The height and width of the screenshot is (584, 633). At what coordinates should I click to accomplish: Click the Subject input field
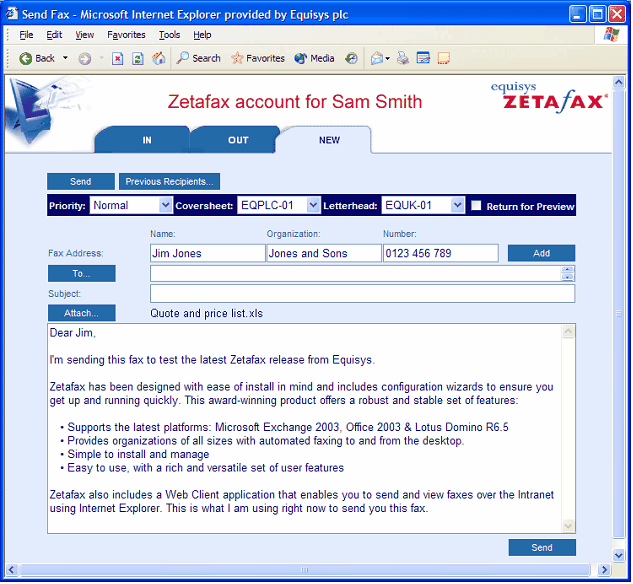click(x=362, y=294)
